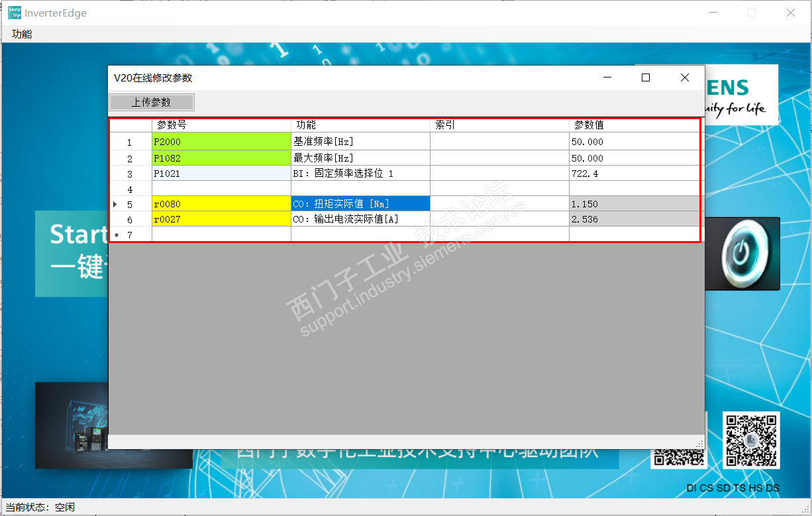Select parameter cell P1082
The image size is (812, 516).
point(221,158)
